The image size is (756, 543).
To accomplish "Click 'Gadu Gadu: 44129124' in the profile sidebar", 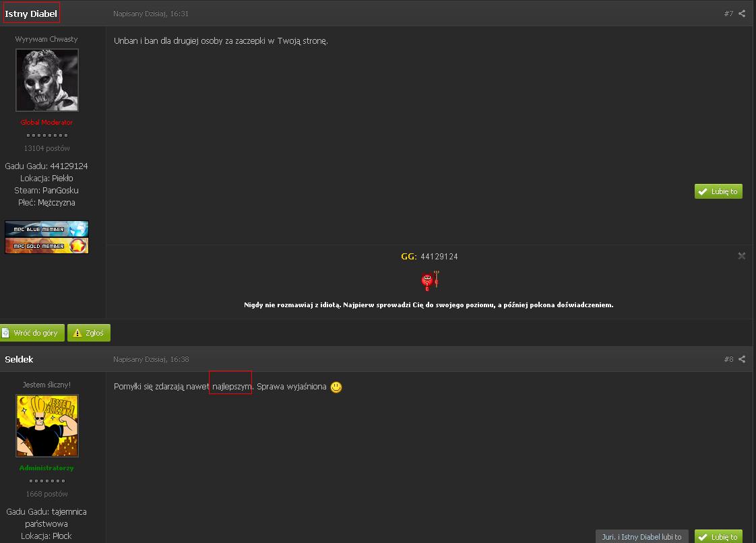I will [46, 166].
